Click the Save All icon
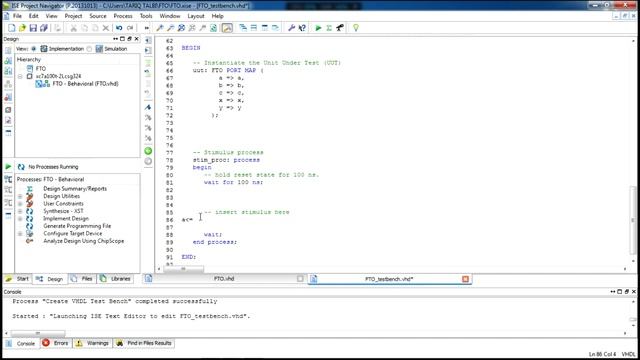 coord(44,28)
